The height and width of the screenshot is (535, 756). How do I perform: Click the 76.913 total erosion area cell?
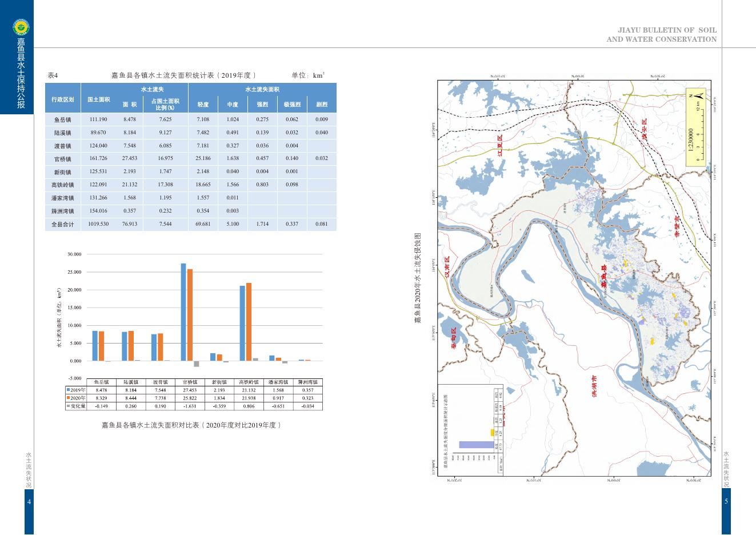coord(130,225)
